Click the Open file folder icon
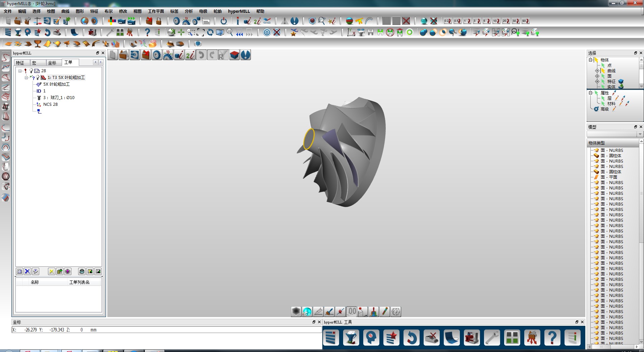The image size is (644, 352). click(x=18, y=21)
